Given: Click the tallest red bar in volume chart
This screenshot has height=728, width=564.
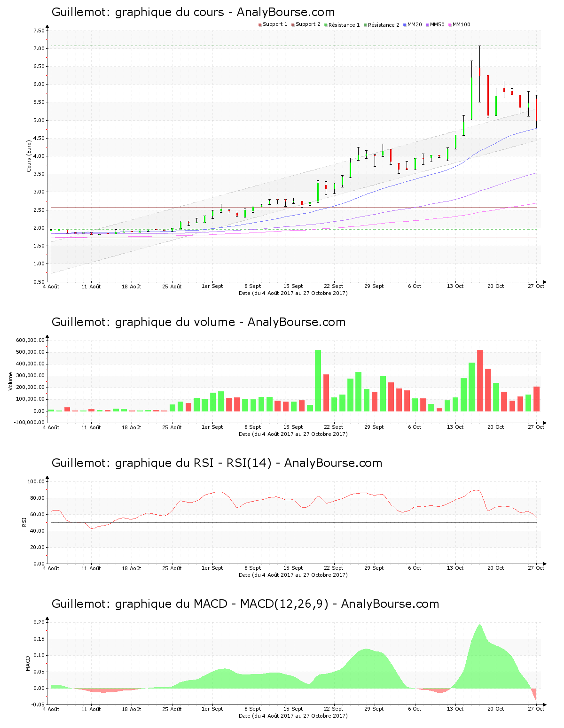Looking at the screenshot, I should tap(480, 380).
